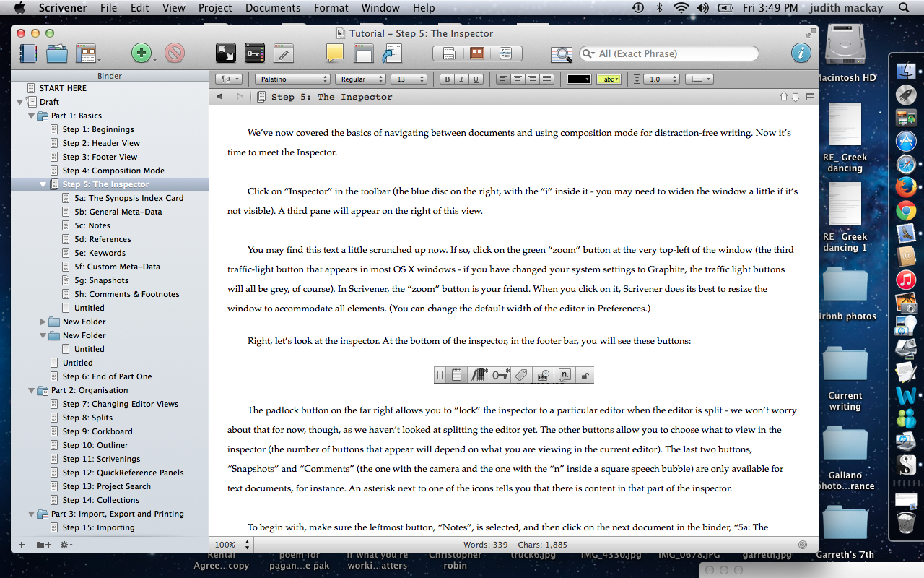The width and height of the screenshot is (924, 578).
Task: Open the Regular typeface dropdown
Action: (x=360, y=79)
